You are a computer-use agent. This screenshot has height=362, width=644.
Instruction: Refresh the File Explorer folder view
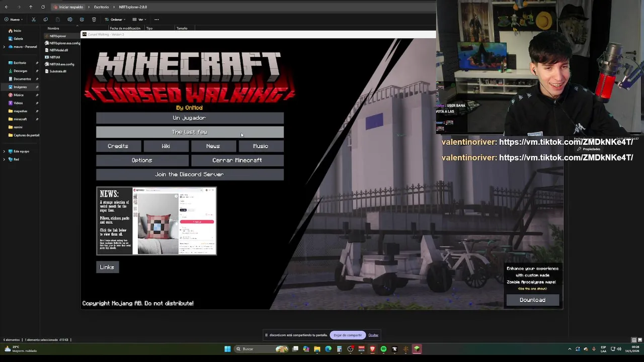[43, 7]
